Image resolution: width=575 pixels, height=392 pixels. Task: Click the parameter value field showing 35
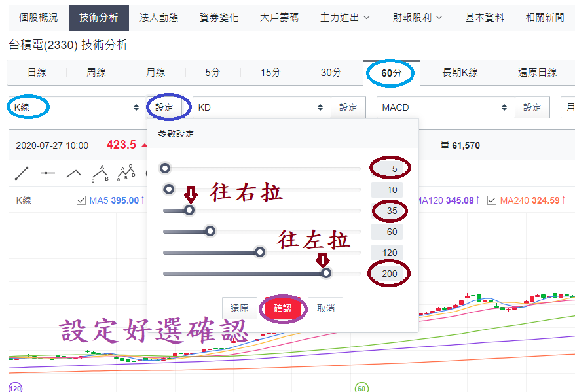[x=387, y=211]
